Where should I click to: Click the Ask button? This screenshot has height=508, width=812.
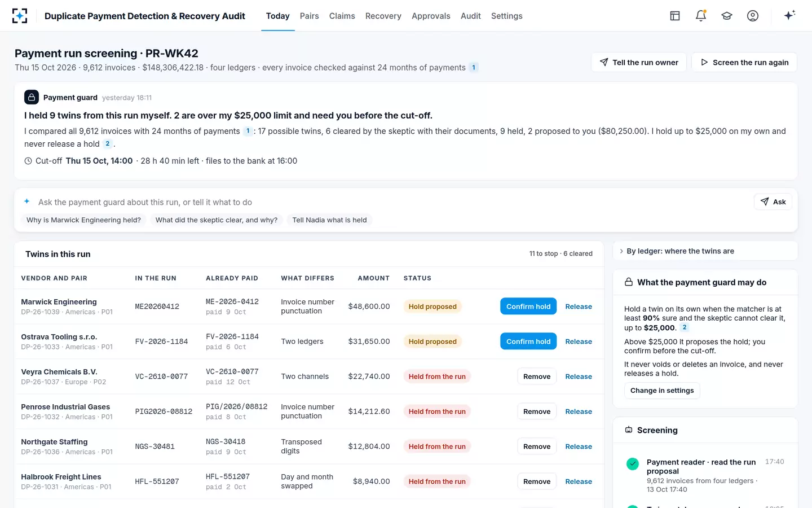pos(773,202)
